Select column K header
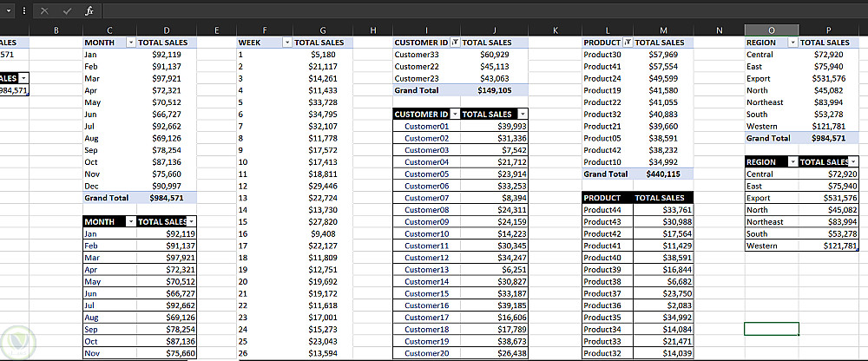The width and height of the screenshot is (868, 361). [555, 30]
